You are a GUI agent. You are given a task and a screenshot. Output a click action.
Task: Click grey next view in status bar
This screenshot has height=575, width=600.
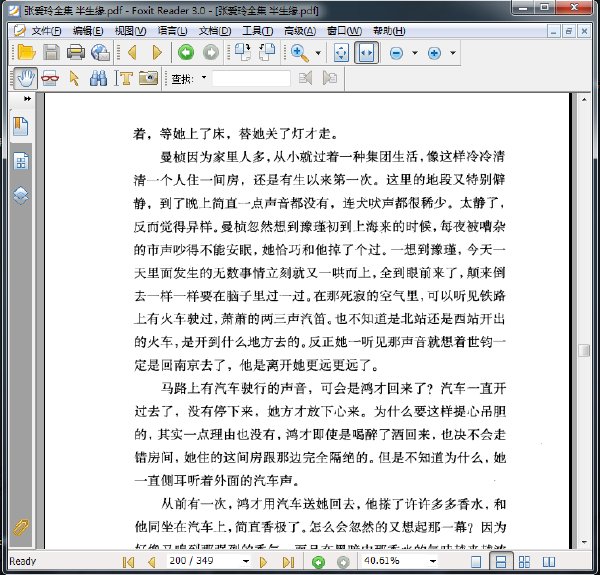click(343, 562)
